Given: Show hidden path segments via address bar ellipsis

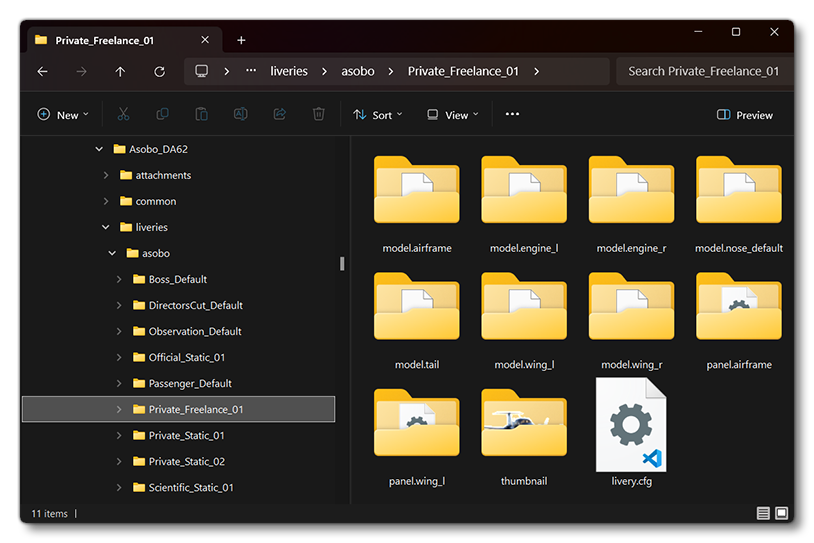Looking at the screenshot, I should click(x=251, y=71).
